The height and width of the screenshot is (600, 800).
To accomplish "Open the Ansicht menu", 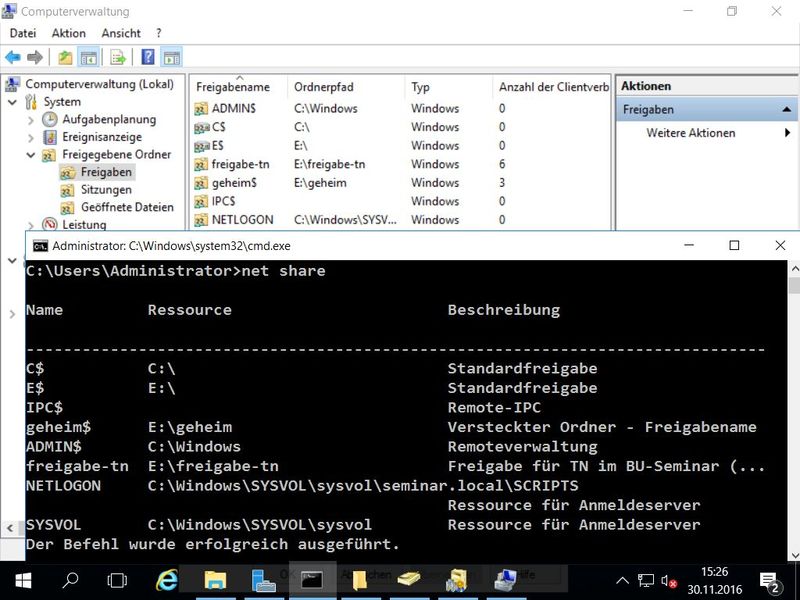I will pyautogui.click(x=121, y=33).
